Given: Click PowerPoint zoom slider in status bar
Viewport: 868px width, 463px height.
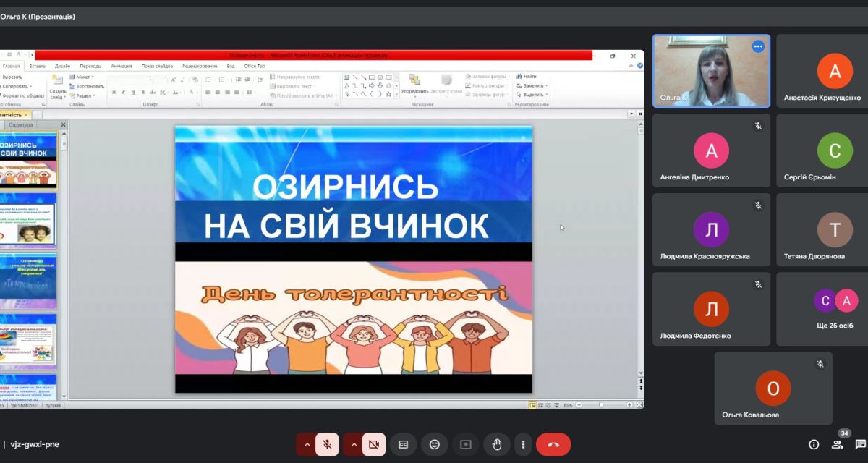Looking at the screenshot, I should 600,405.
